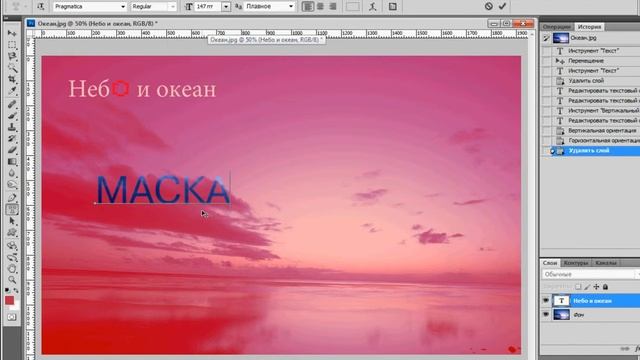Image resolution: width=640 pixels, height=360 pixels.
Task: Select the Path Selection tool
Action: 12,221
